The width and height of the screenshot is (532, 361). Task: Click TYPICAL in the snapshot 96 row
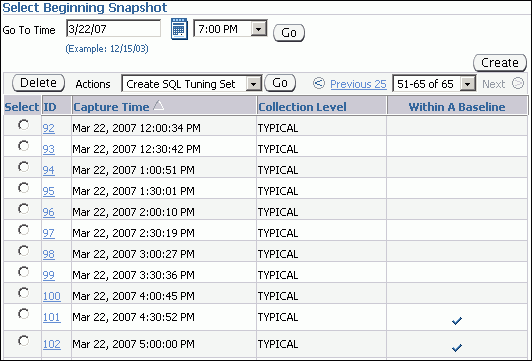click(x=278, y=212)
